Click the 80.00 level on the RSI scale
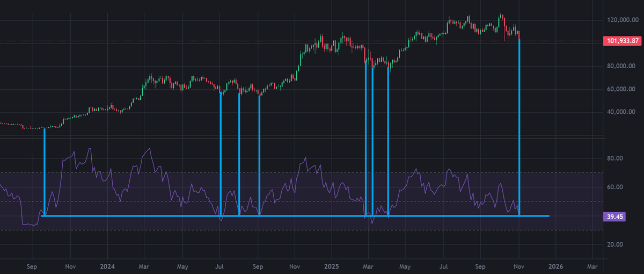 click(x=615, y=158)
